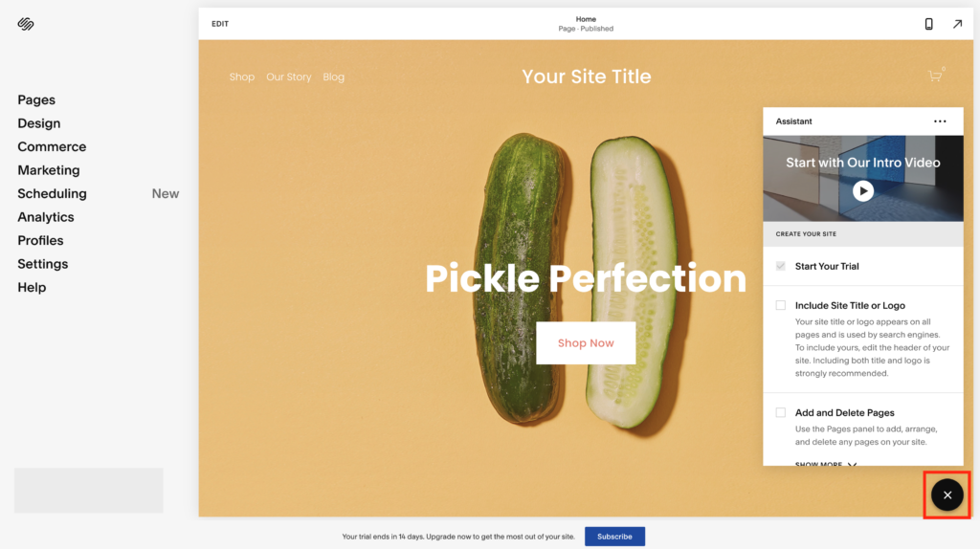Switch to mobile device preview
Viewport: 980px width, 549px height.
pos(928,24)
